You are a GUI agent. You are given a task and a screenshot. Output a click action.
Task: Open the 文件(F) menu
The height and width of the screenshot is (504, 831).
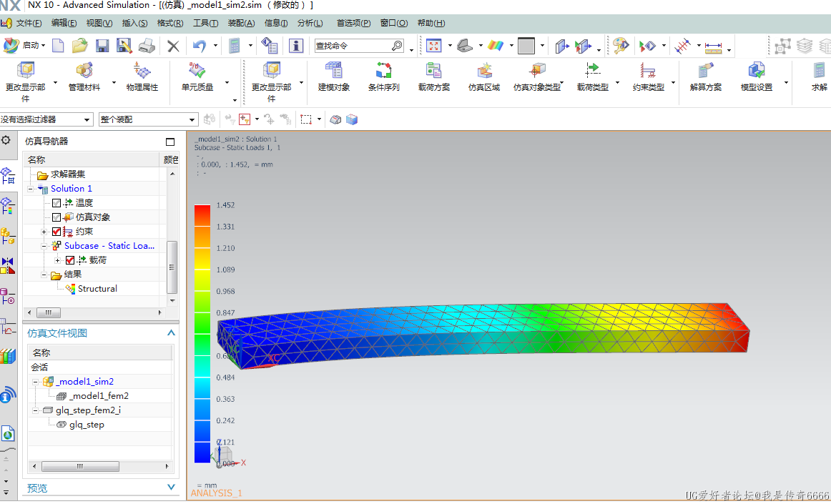[x=29, y=24]
